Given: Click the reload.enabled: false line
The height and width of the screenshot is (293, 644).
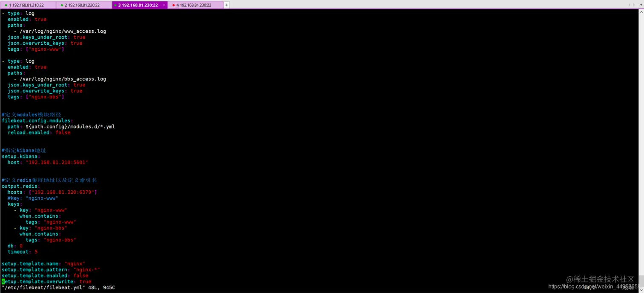Looking at the screenshot, I should 39,132.
